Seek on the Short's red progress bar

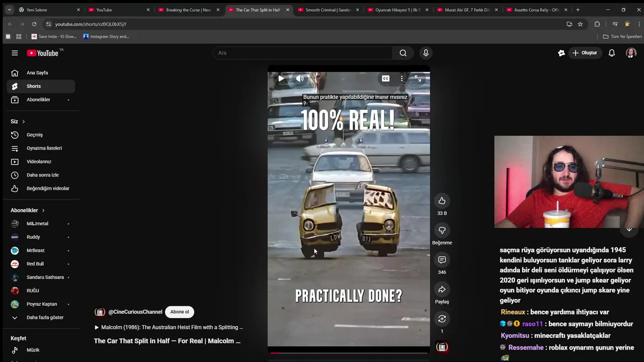[x=349, y=353]
